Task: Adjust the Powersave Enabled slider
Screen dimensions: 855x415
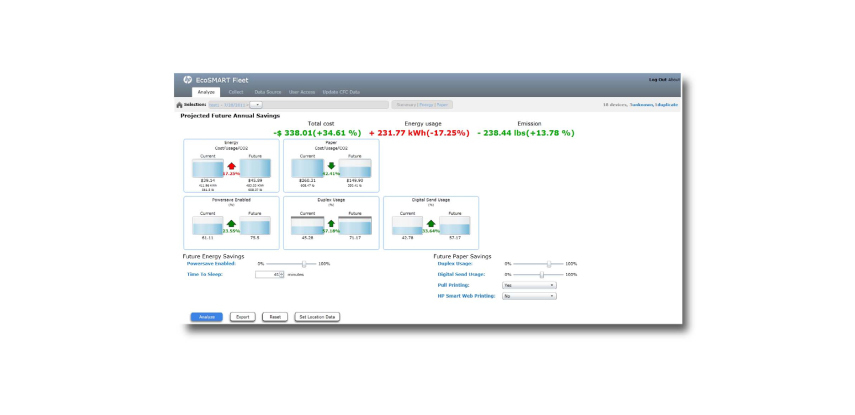Action: point(303,263)
